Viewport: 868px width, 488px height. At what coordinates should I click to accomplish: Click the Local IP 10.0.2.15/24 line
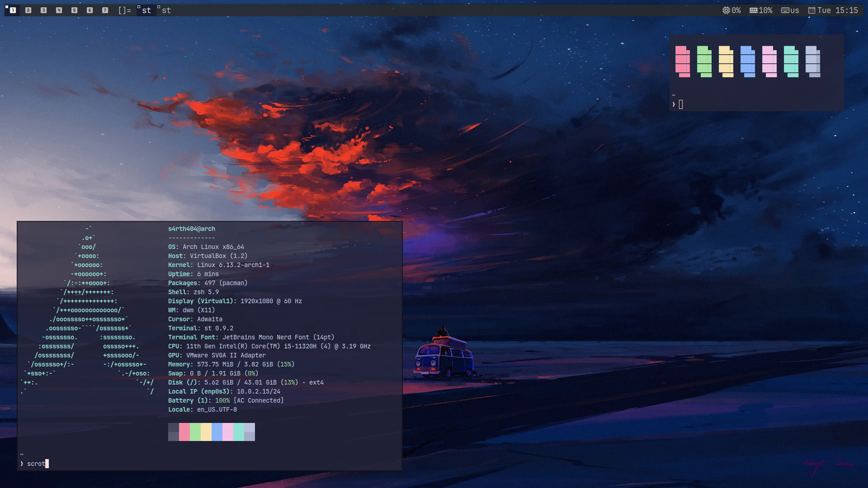pyautogui.click(x=224, y=391)
